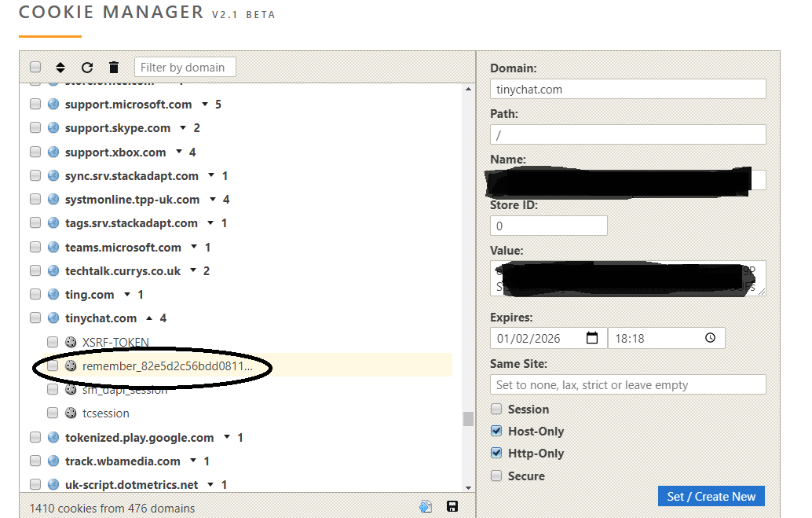Click the Set / Create New button
This screenshot has height=518, width=812.
pos(711,496)
